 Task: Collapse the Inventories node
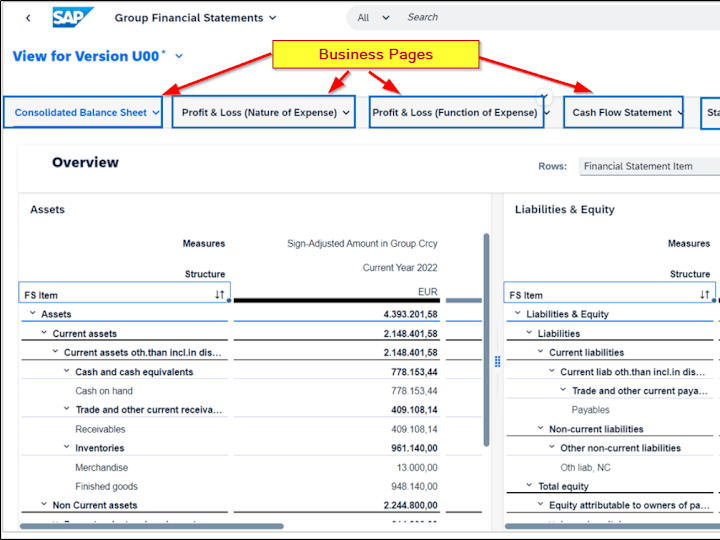[67, 447]
